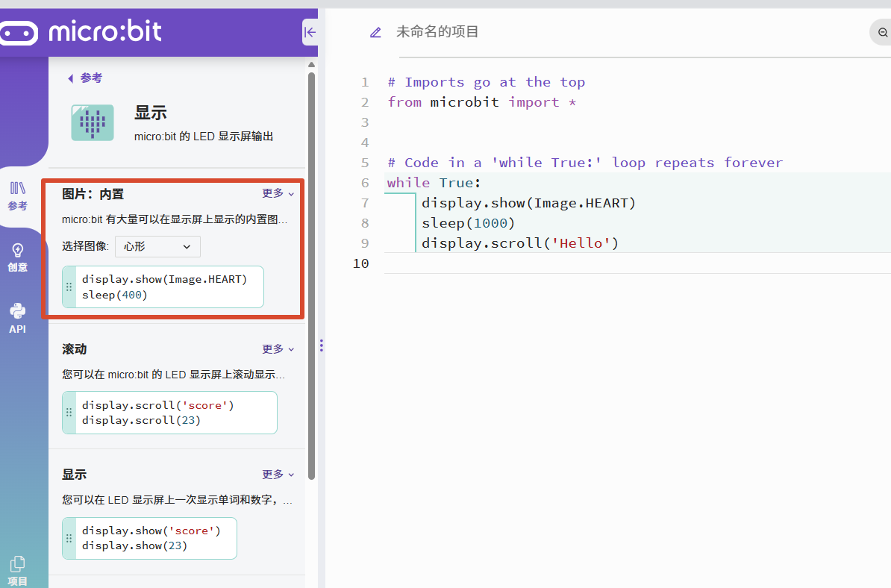Click the sidebar vertical scrollbar

coord(311,275)
